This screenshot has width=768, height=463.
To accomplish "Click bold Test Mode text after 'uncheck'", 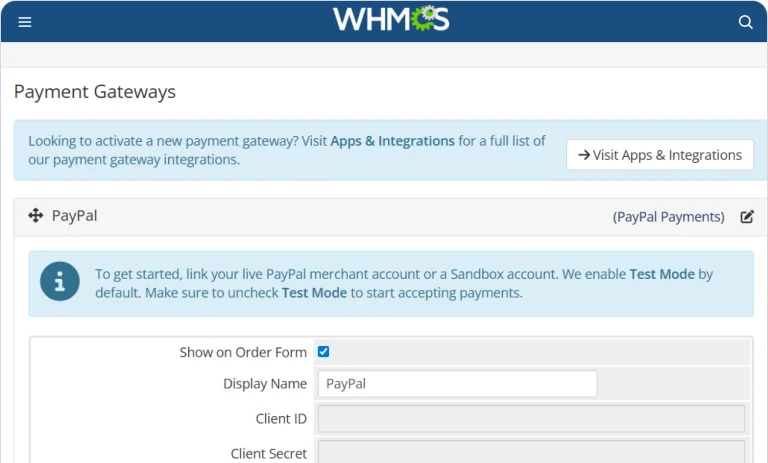I will click(x=314, y=293).
